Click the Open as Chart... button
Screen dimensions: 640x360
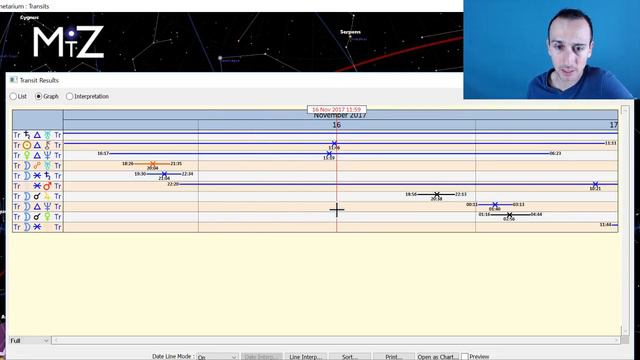point(438,357)
